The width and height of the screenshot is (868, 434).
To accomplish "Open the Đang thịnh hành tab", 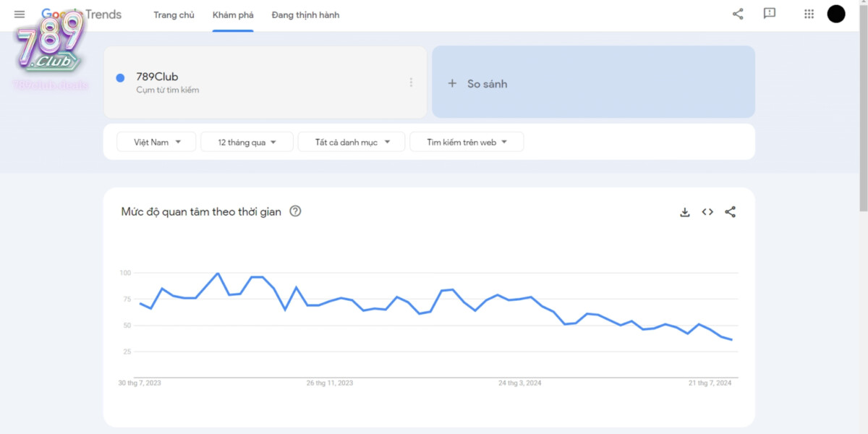I will pyautogui.click(x=305, y=14).
